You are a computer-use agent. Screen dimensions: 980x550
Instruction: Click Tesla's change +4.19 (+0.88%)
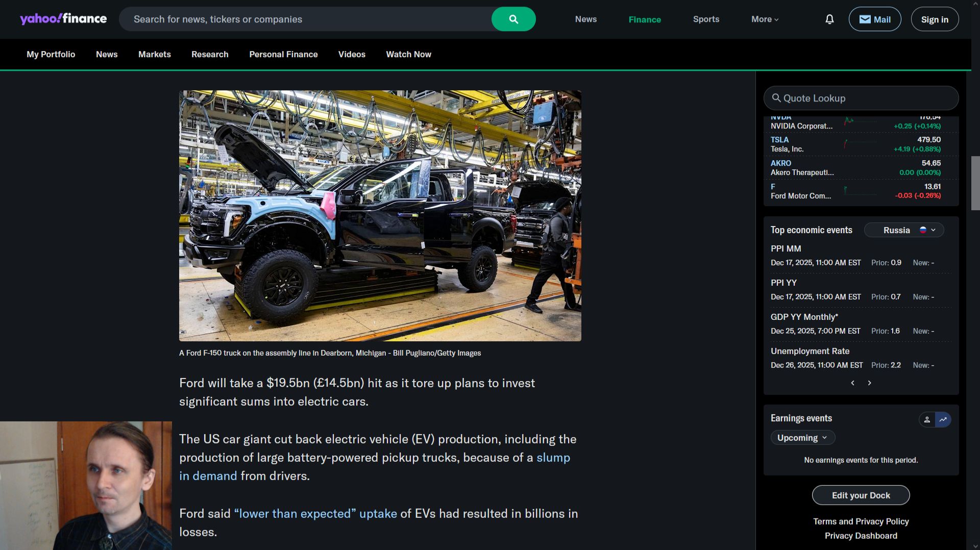coord(917,149)
